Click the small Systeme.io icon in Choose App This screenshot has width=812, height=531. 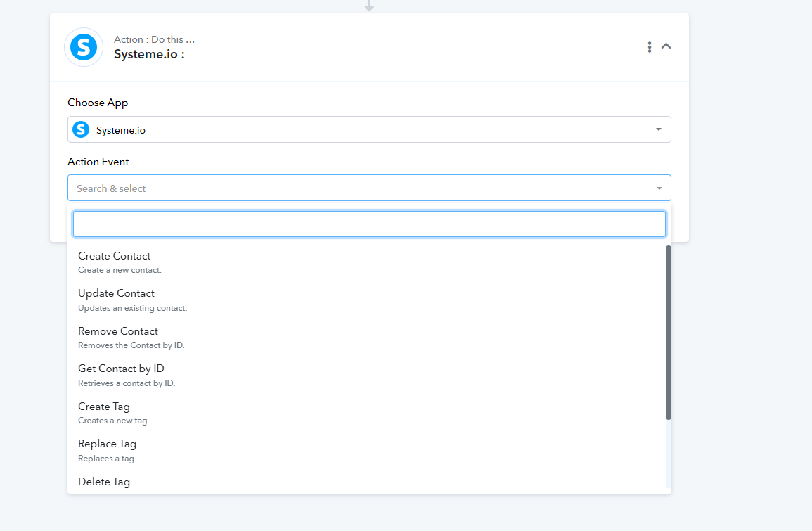[82, 129]
